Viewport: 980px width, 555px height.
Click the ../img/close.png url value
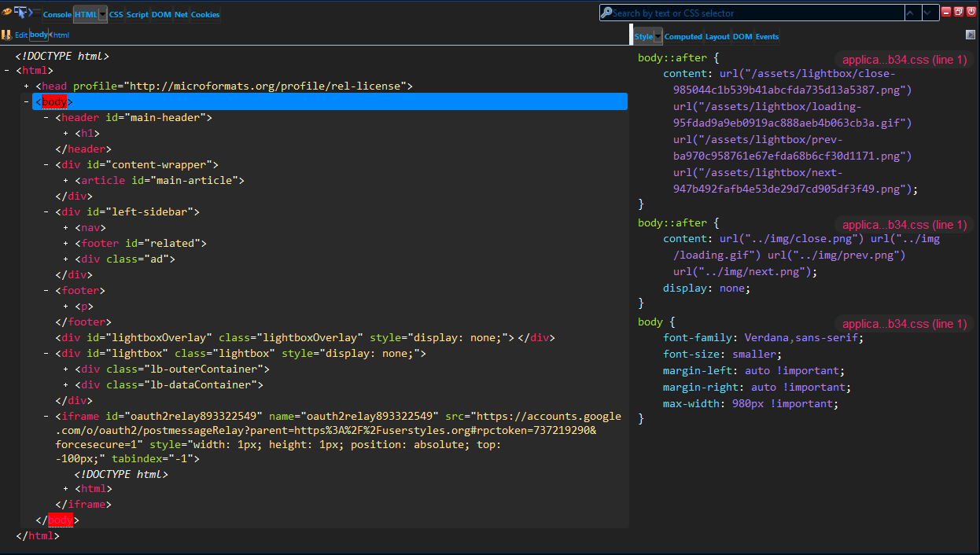[x=792, y=238]
